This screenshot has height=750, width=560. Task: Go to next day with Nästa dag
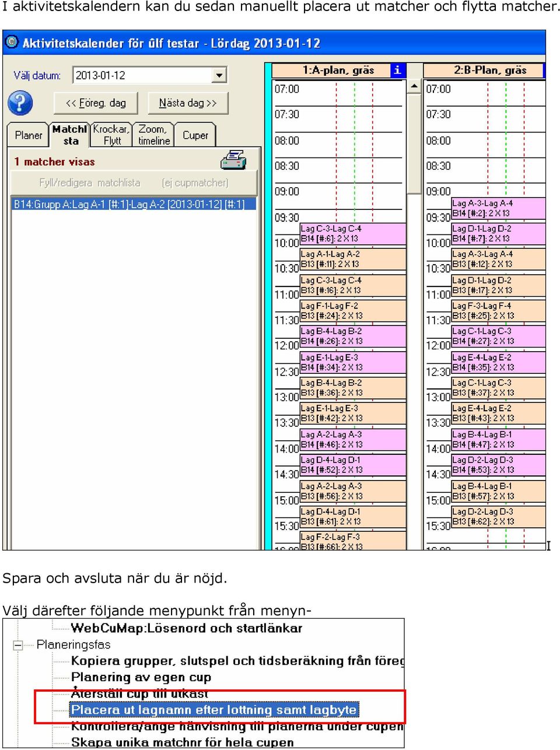click(188, 103)
